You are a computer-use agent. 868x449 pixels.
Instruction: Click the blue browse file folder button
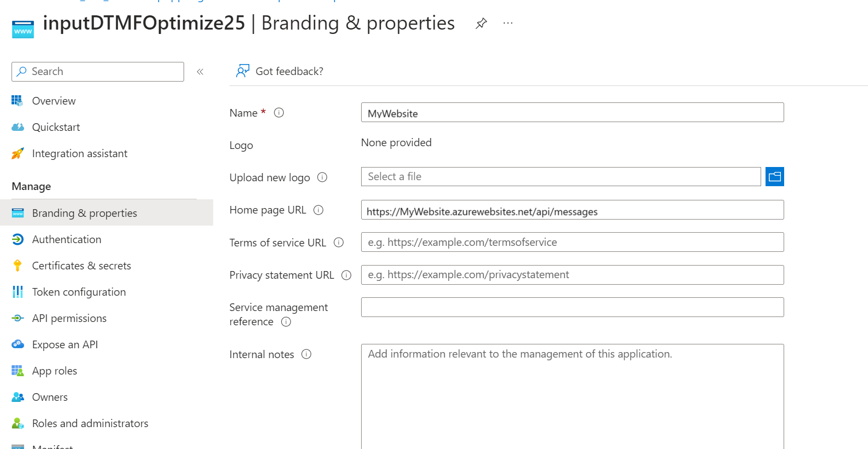click(x=775, y=177)
